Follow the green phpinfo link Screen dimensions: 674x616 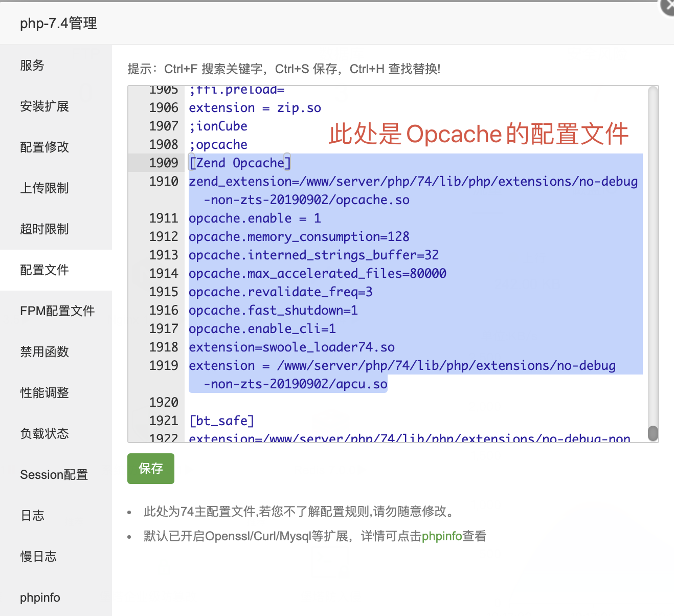pyautogui.click(x=442, y=536)
